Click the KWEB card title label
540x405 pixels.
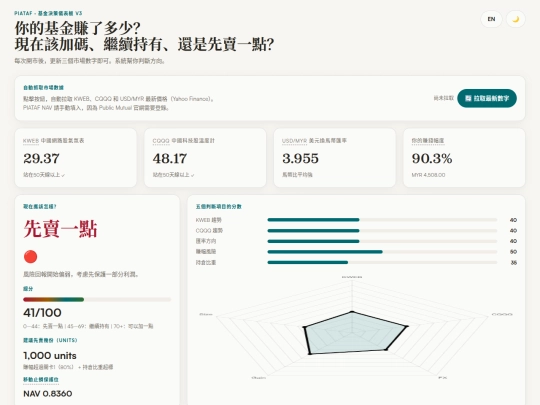point(54,141)
